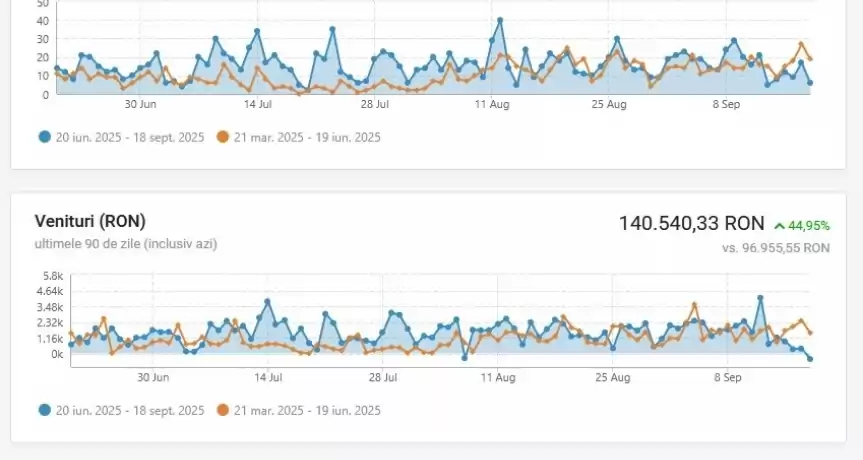Click 'vs. 96.955,55 RON' comparison text
Image resolution: width=863 pixels, height=460 pixels.
pyautogui.click(x=776, y=247)
